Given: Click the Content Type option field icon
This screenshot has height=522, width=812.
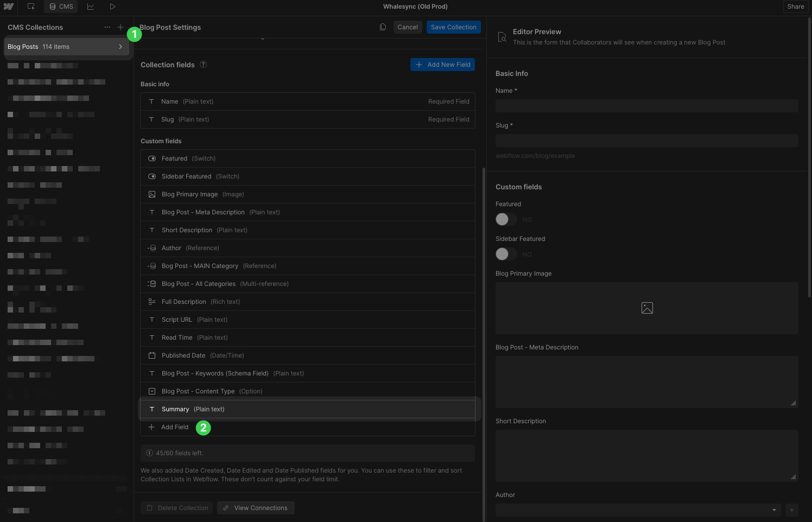Looking at the screenshot, I should (152, 391).
